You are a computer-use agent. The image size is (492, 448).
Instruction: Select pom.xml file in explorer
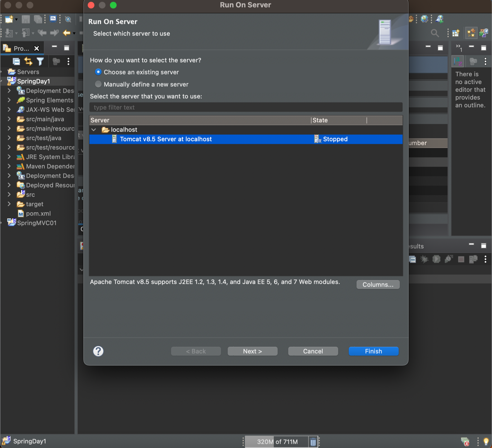[x=38, y=214]
